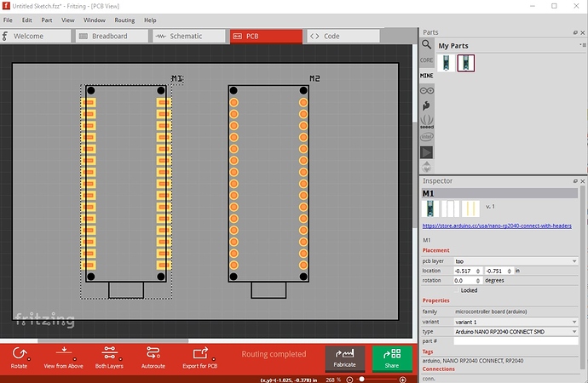Open the SparkFun flame parts bin

[426, 106]
